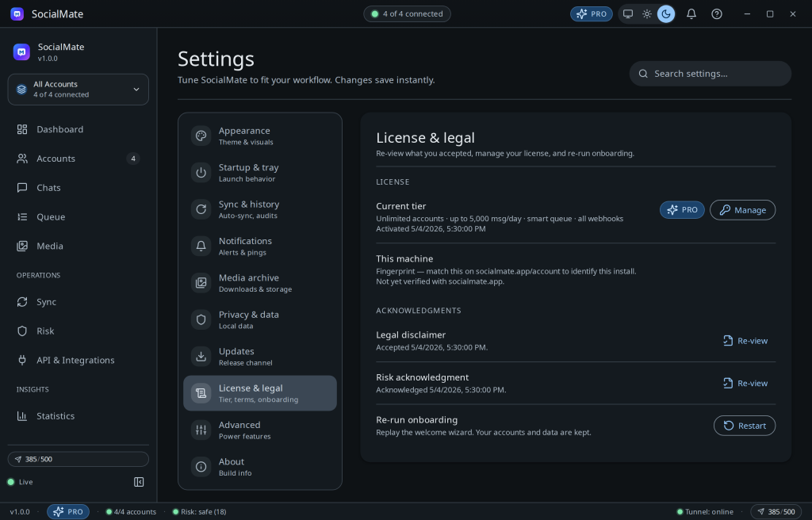
Task: Open Chats in the sidebar
Action: click(79, 188)
